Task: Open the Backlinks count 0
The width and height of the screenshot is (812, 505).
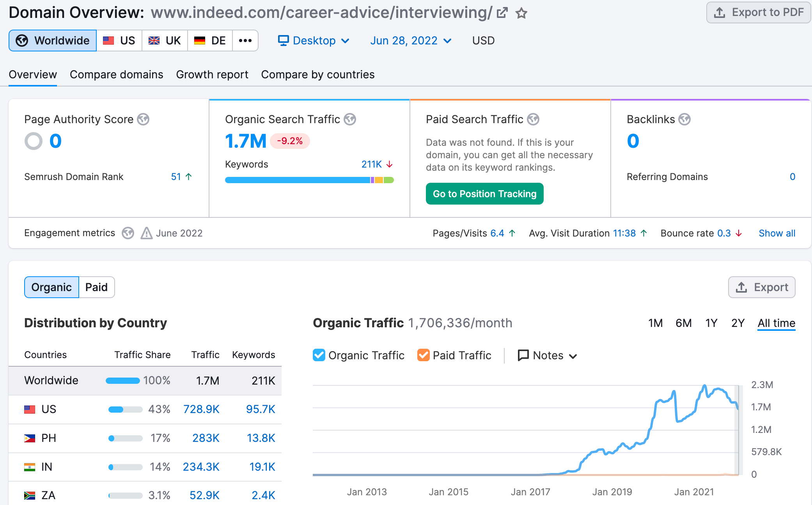Action: click(x=633, y=141)
